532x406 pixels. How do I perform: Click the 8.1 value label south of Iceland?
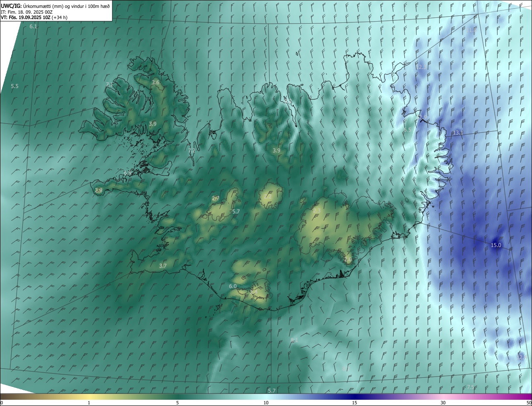click(294, 340)
